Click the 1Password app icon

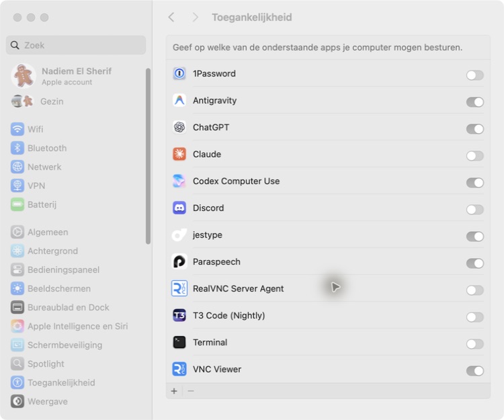(x=179, y=74)
